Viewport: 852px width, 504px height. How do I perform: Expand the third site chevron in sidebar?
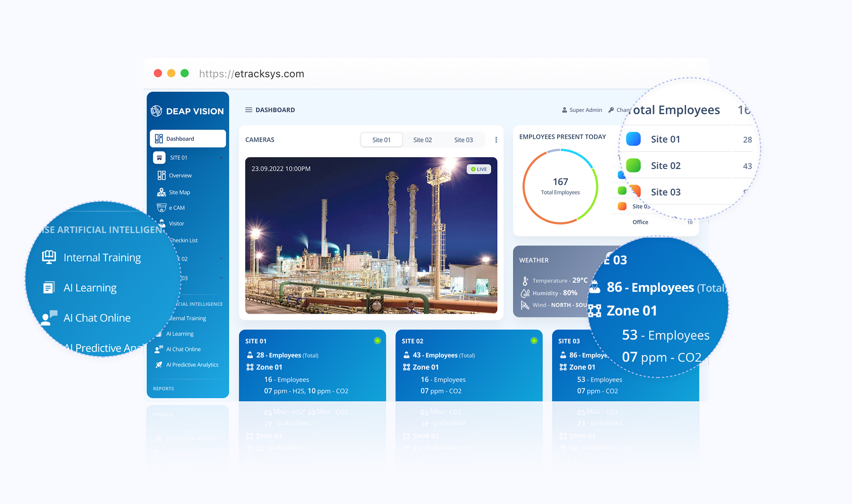[x=221, y=278]
